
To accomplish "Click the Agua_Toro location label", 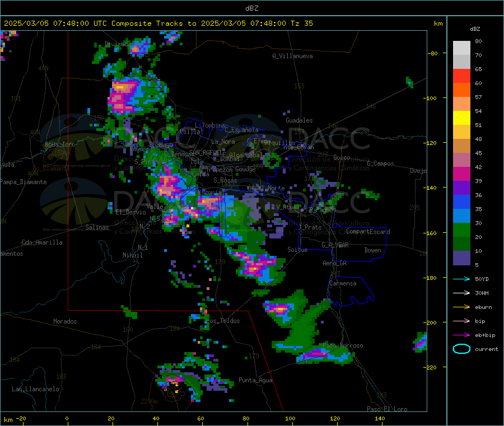I will 60,144.
